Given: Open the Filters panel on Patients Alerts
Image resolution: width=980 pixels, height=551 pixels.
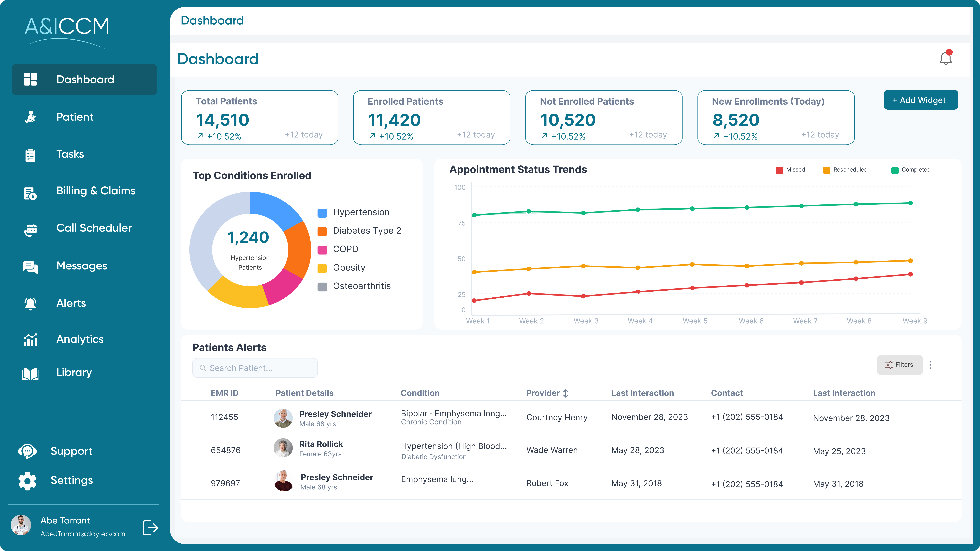Looking at the screenshot, I should [900, 365].
